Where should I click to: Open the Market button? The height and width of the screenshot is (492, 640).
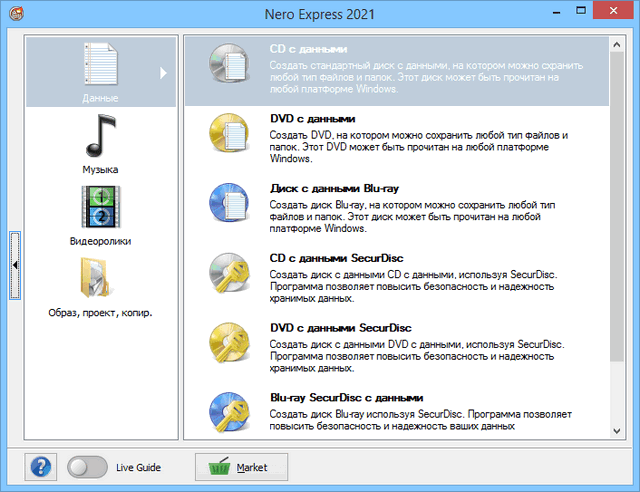click(243, 467)
